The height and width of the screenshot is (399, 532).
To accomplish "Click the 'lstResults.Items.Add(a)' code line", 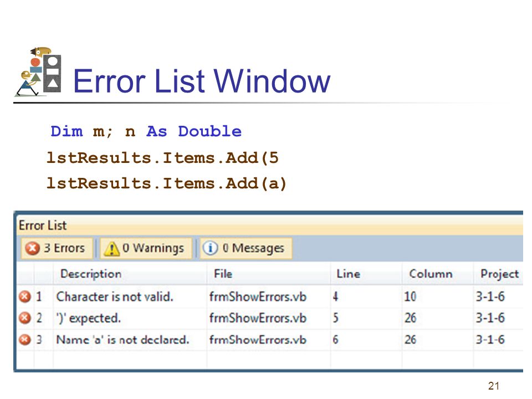I will [x=166, y=183].
